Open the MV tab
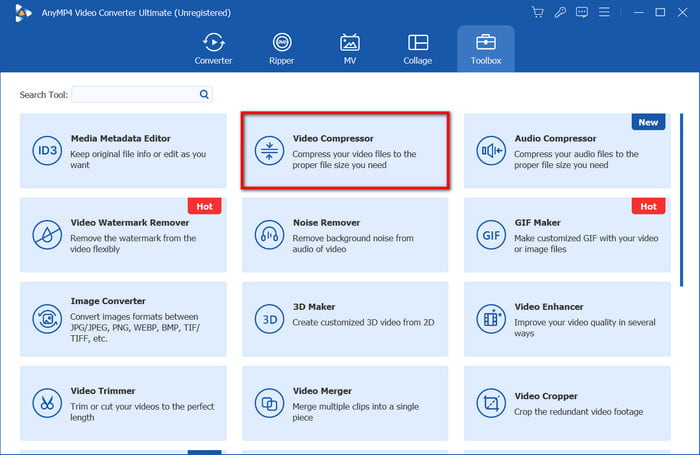The image size is (700, 455). pos(350,49)
